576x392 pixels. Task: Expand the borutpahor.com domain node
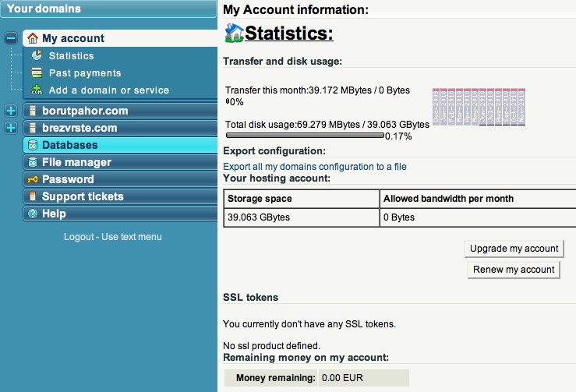(10, 111)
